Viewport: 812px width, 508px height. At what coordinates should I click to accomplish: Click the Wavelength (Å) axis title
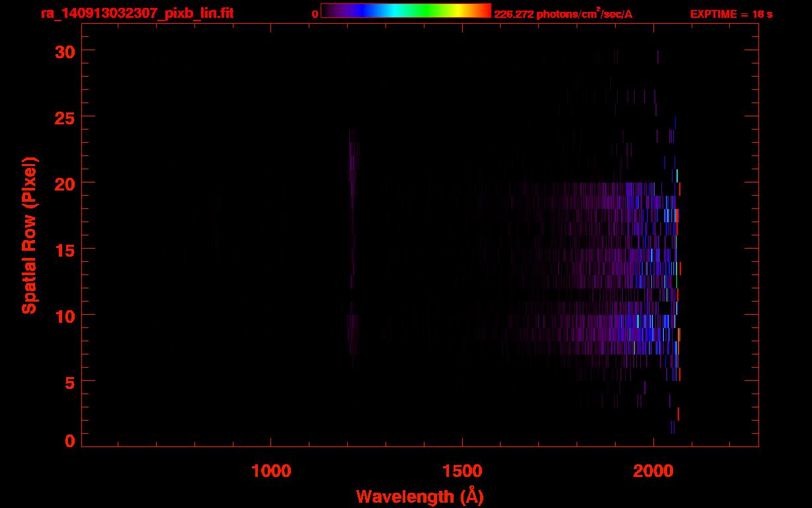pyautogui.click(x=420, y=496)
